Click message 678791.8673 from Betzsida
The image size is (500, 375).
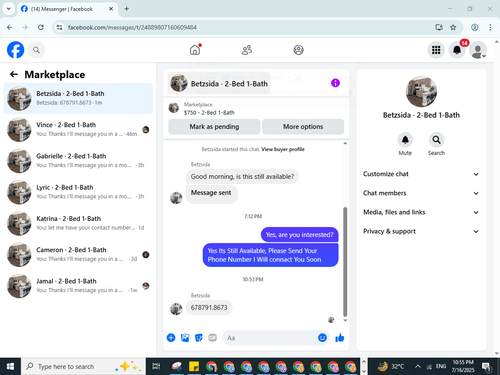pyautogui.click(x=209, y=307)
